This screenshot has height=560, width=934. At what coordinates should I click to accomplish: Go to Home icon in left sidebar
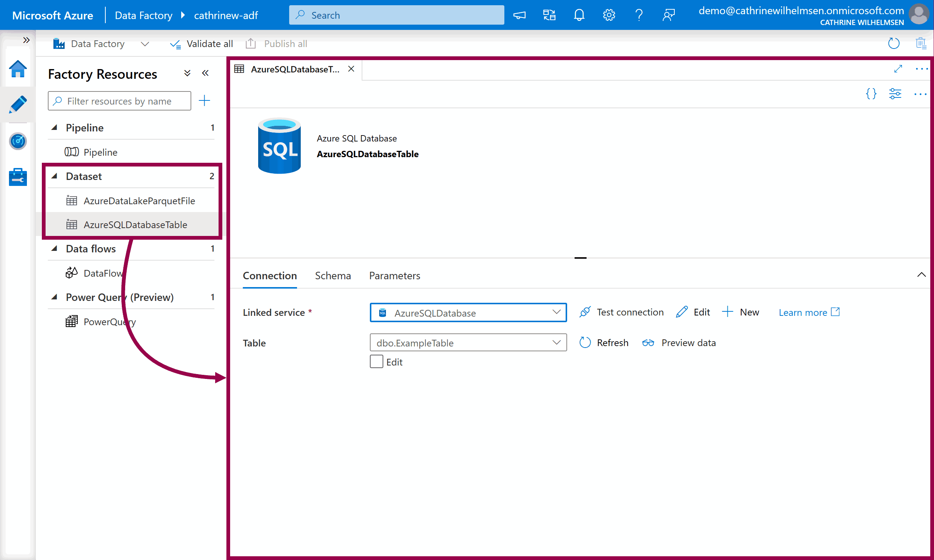[18, 69]
